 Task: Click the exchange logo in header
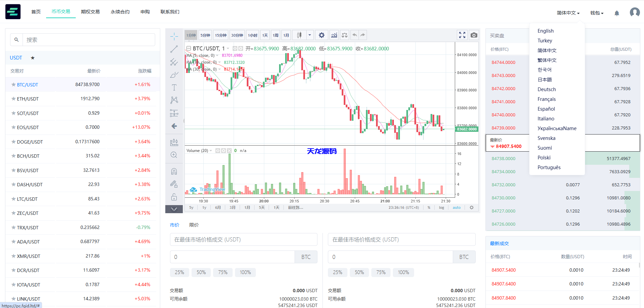point(13,12)
